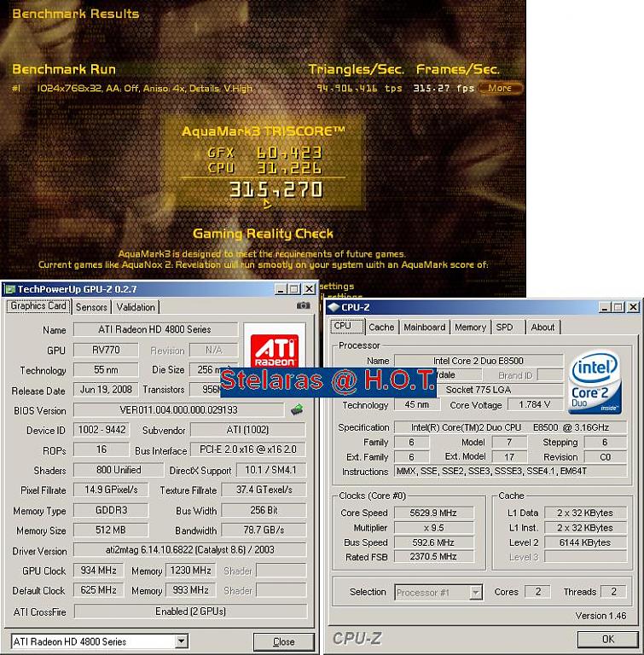The height and width of the screenshot is (655, 644).
Task: Click the Intel Core 2 Duo logo
Action: pos(595,382)
